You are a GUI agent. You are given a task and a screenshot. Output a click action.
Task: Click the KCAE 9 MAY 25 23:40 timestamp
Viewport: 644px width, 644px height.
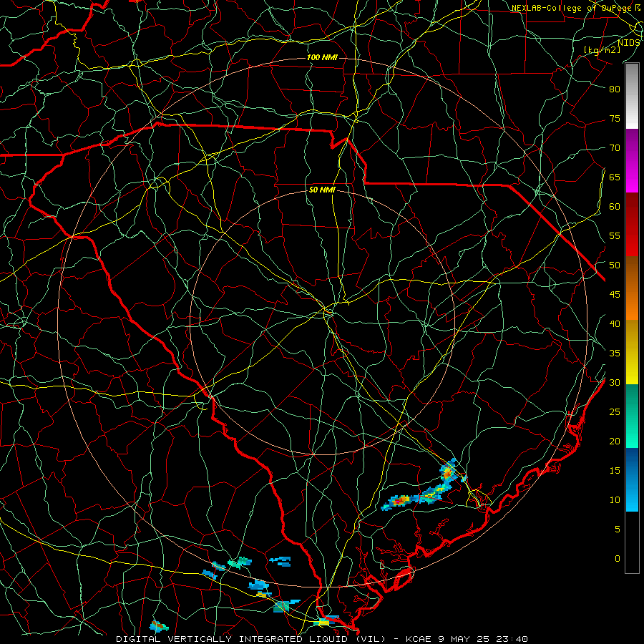467,639
